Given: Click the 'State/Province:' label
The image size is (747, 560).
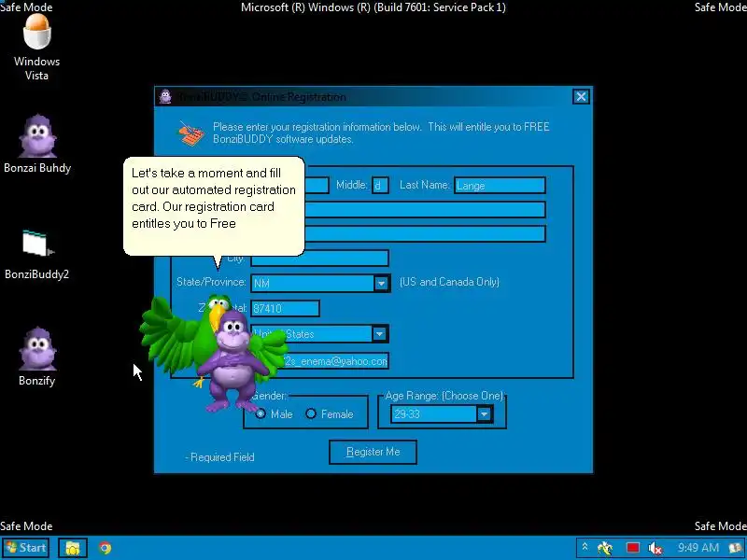Looking at the screenshot, I should click(x=211, y=282).
